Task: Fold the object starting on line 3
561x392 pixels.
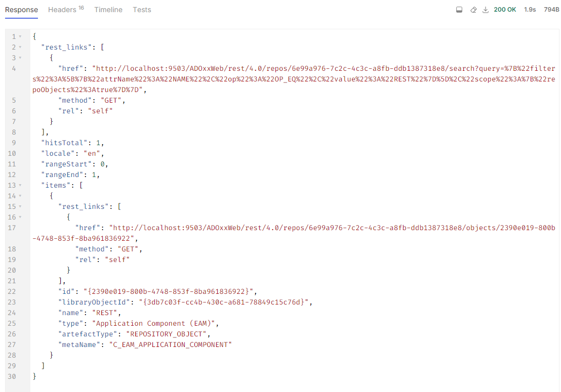Action: click(x=20, y=58)
